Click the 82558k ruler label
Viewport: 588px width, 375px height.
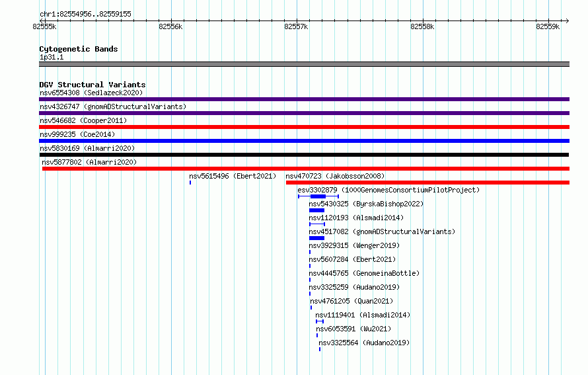coord(422,26)
